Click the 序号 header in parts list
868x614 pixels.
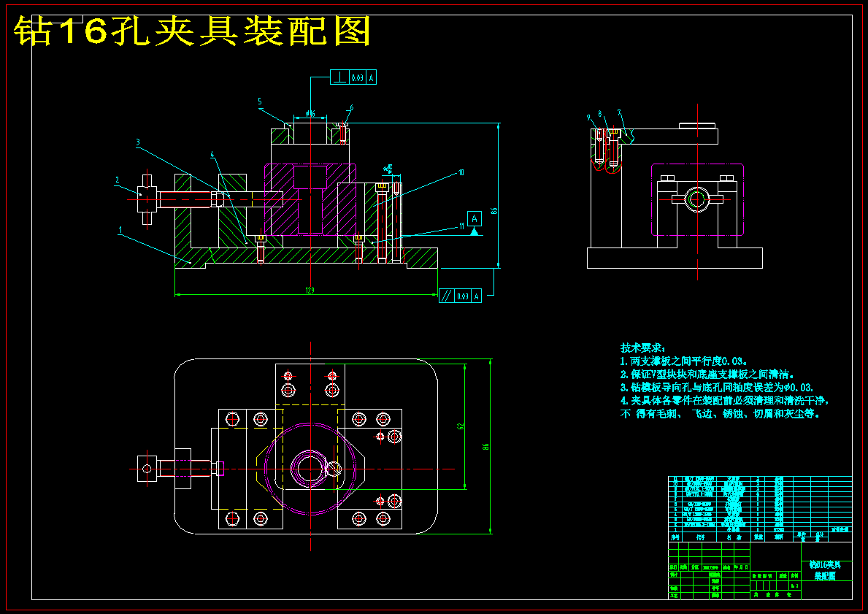click(x=675, y=537)
